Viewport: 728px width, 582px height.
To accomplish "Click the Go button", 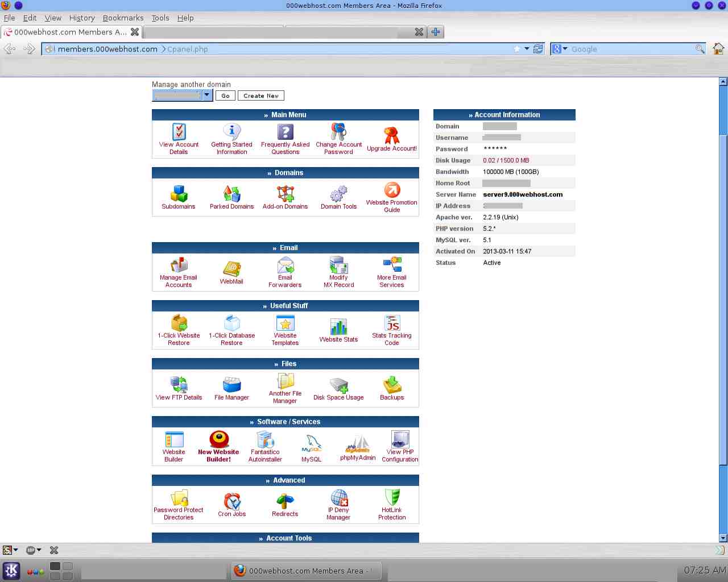I will coord(225,96).
